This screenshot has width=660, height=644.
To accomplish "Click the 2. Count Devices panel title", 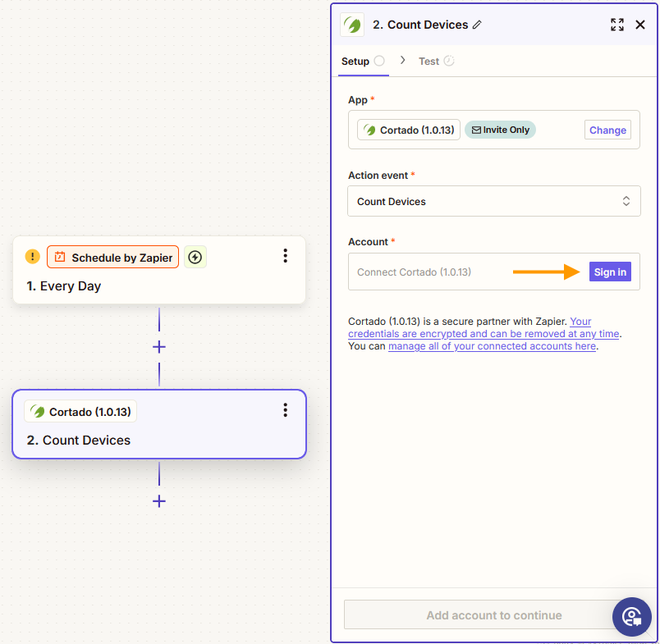I will click(420, 25).
